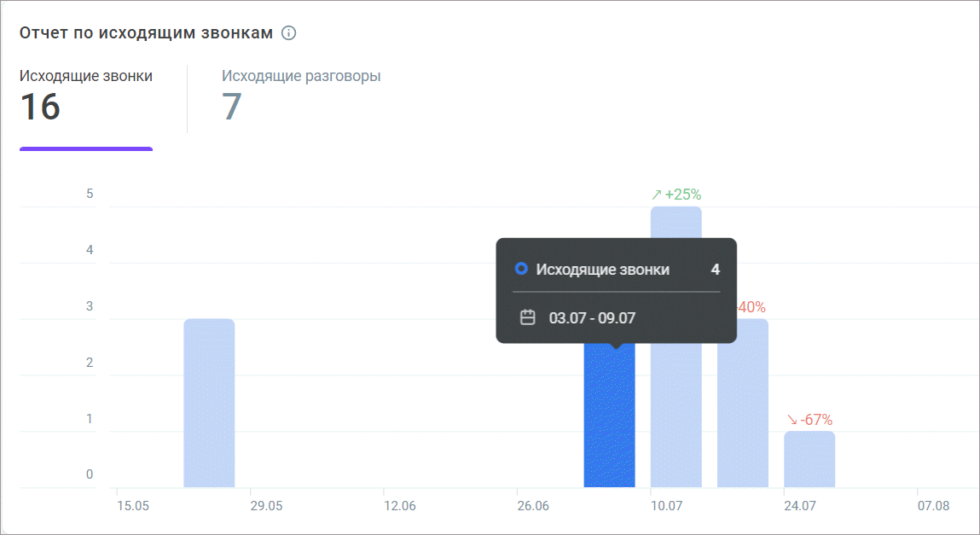
Task: Click the bar labeled -67%
Action: tap(809, 459)
